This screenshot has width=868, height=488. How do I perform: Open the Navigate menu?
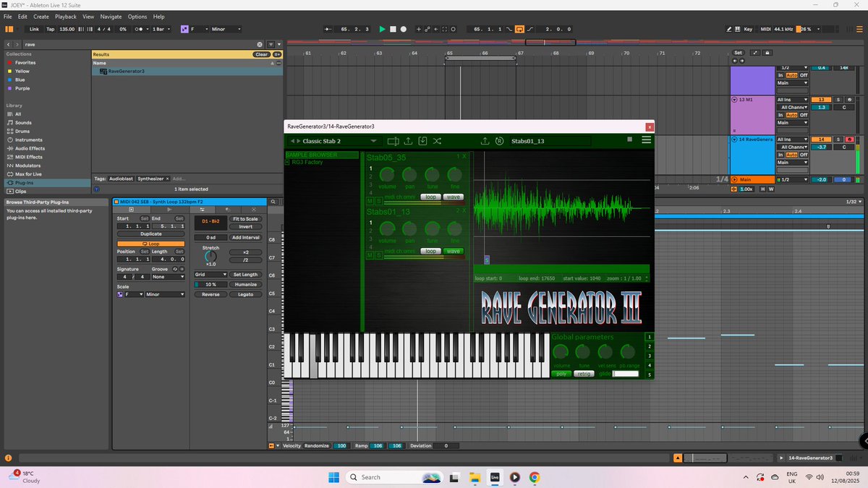tap(111, 16)
